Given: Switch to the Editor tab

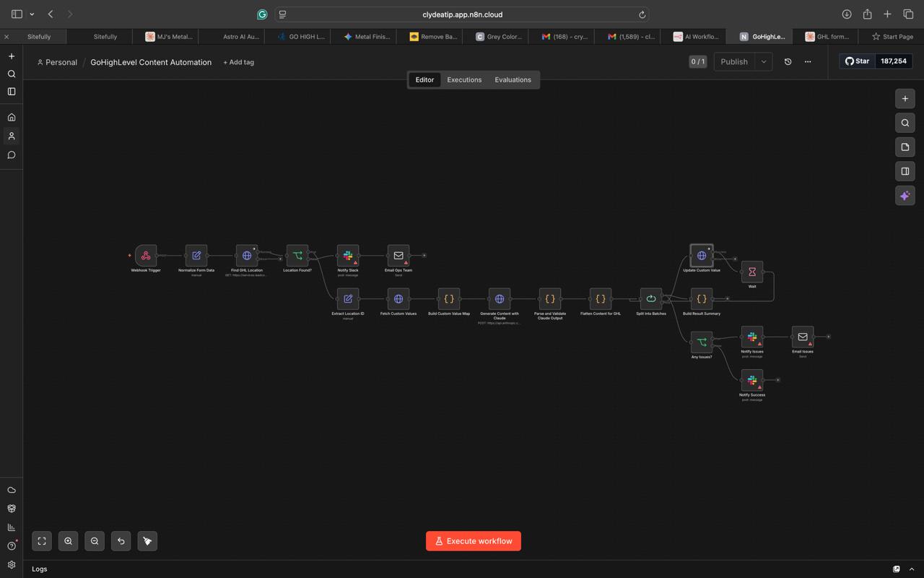Looking at the screenshot, I should pyautogui.click(x=424, y=80).
